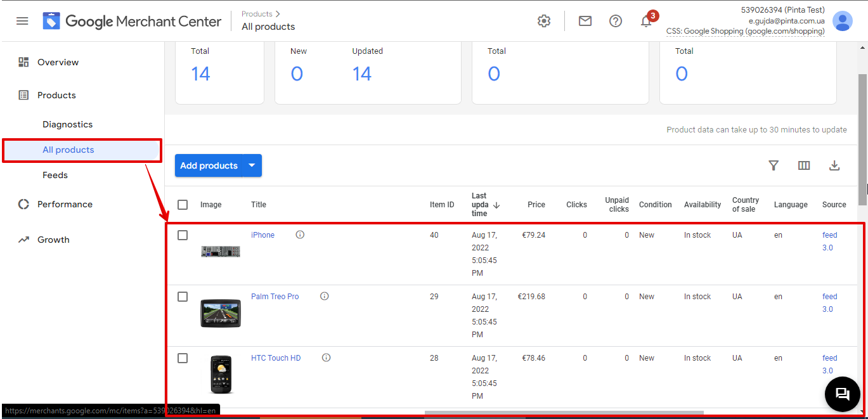Screen dimensions: 868x419
Task: Click the Updated count 14
Action: pos(362,74)
